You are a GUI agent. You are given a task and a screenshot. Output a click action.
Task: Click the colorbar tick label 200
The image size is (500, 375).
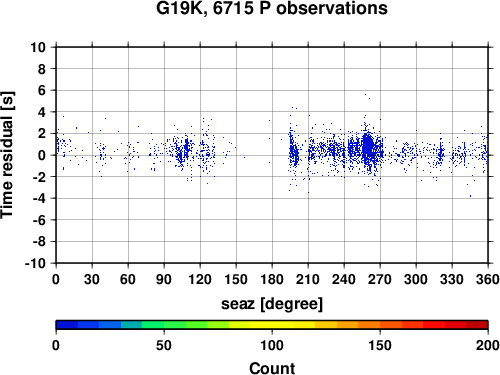pos(487,345)
